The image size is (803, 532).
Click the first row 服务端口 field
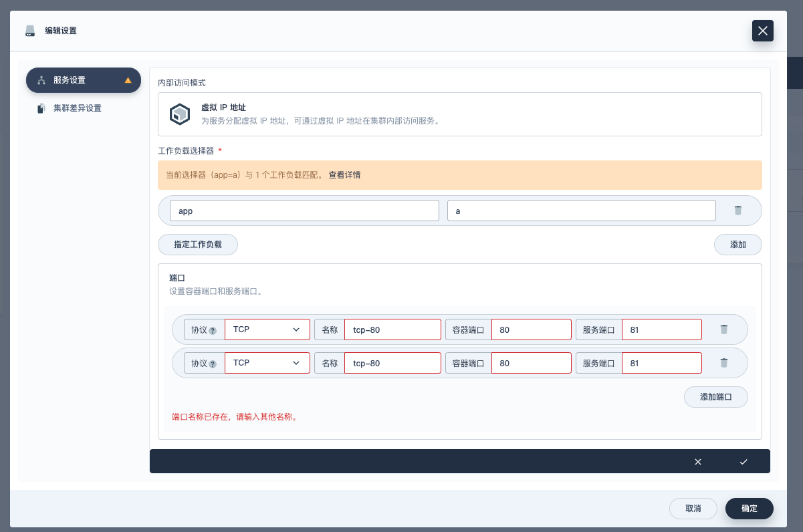coord(662,329)
